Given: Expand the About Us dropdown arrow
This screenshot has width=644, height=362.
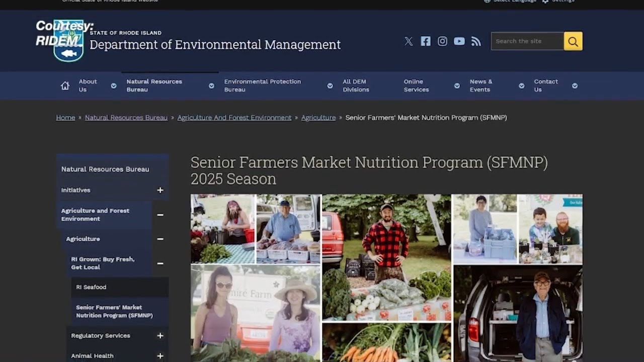Looking at the screenshot, I should click(x=114, y=85).
